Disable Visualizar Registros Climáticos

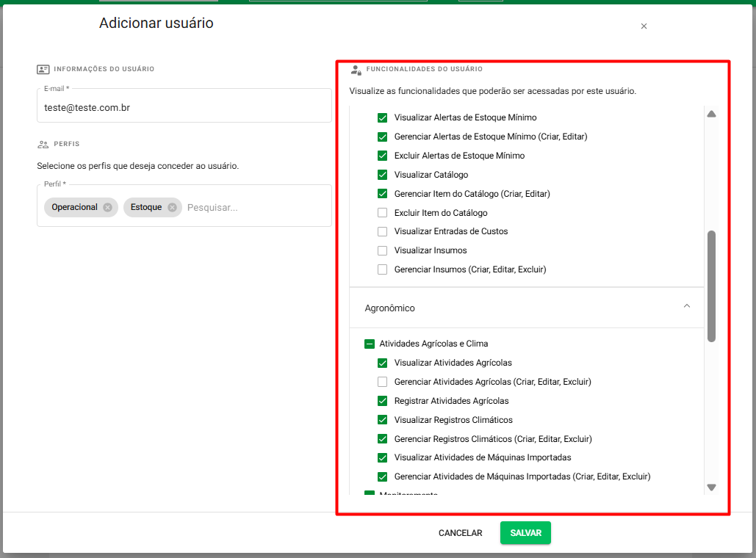point(382,420)
